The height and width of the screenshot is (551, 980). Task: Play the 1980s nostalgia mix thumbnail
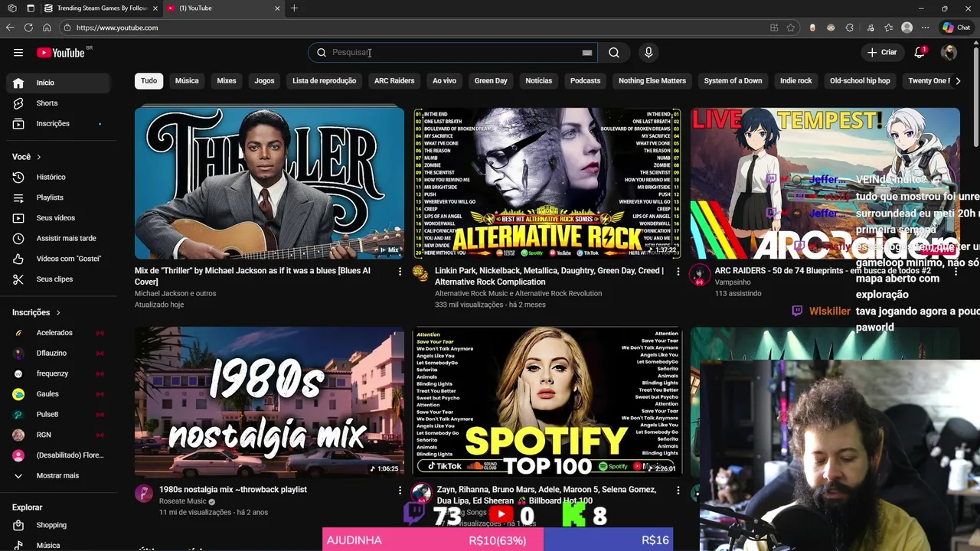[269, 402]
